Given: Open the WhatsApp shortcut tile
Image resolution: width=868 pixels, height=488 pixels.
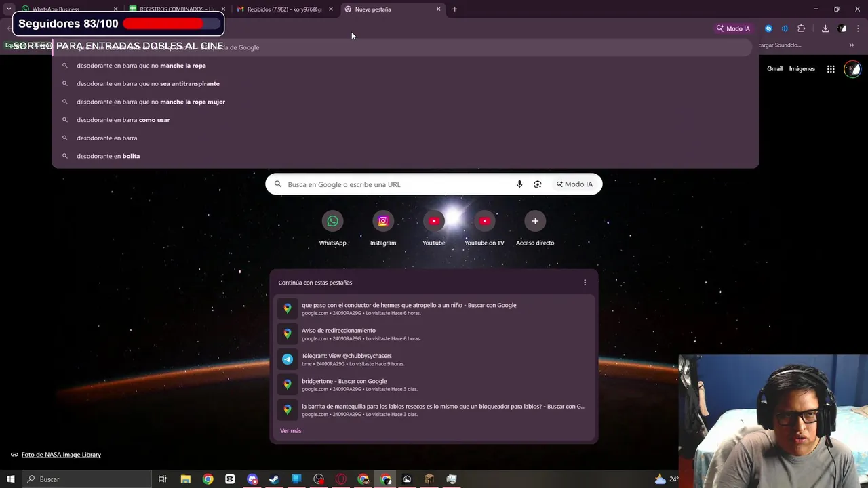Looking at the screenshot, I should [x=332, y=228].
